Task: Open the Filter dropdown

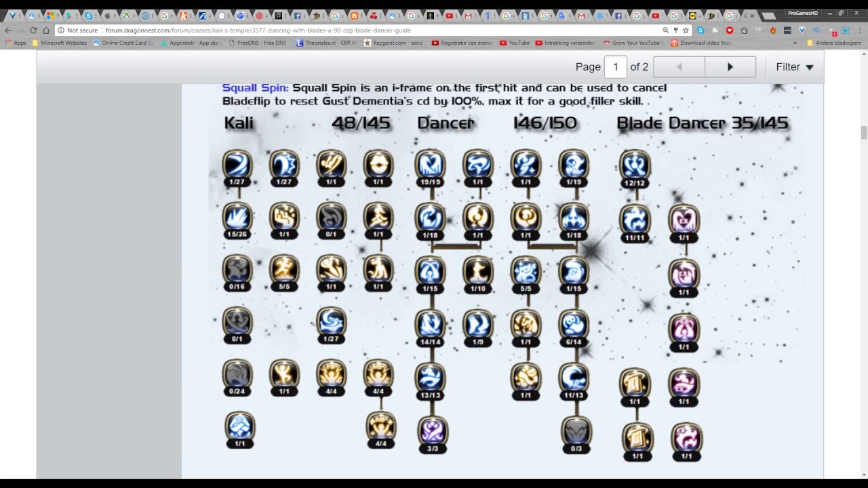Action: [x=794, y=66]
